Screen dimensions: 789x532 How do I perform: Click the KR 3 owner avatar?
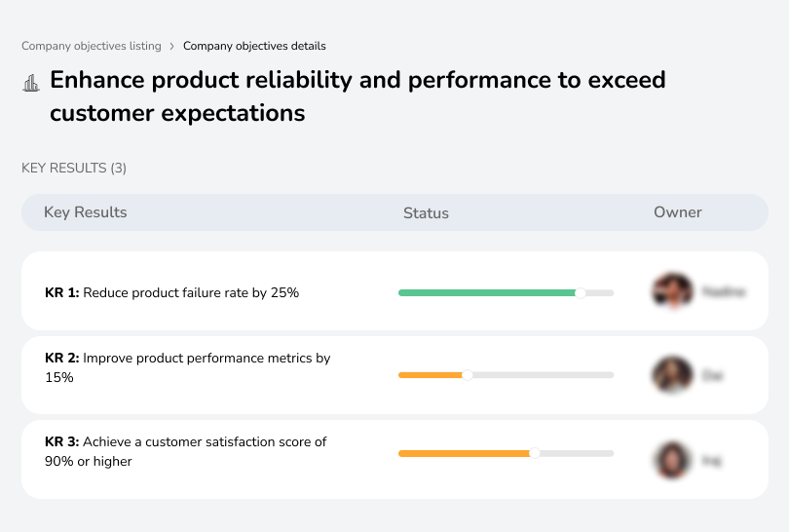point(672,459)
